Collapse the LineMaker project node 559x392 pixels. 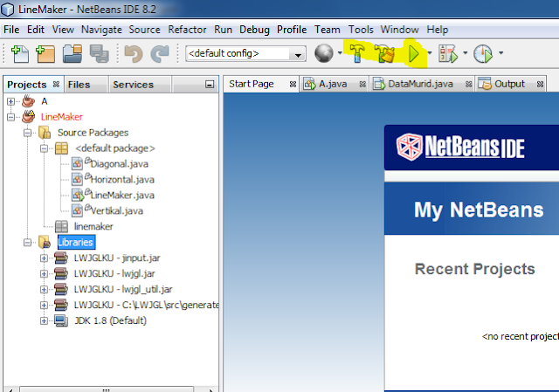(10, 117)
